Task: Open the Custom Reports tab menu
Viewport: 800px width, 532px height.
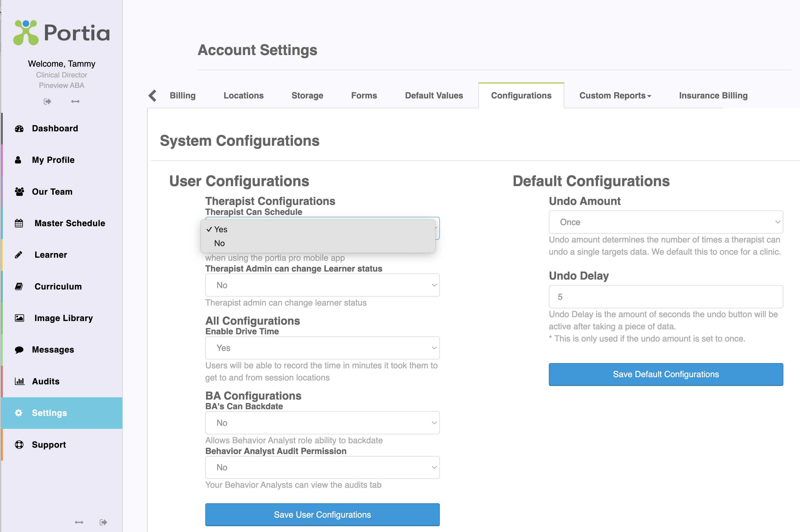Action: pos(615,96)
